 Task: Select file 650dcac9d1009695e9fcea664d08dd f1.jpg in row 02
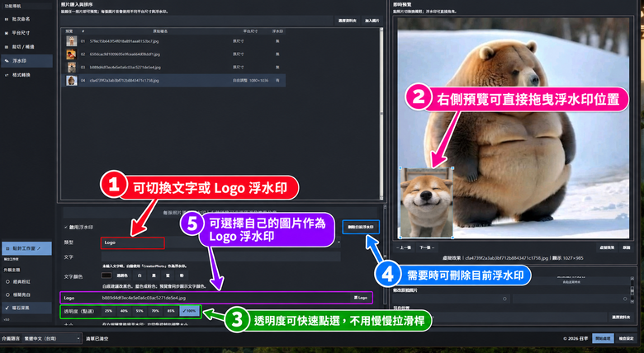pyautogui.click(x=125, y=54)
